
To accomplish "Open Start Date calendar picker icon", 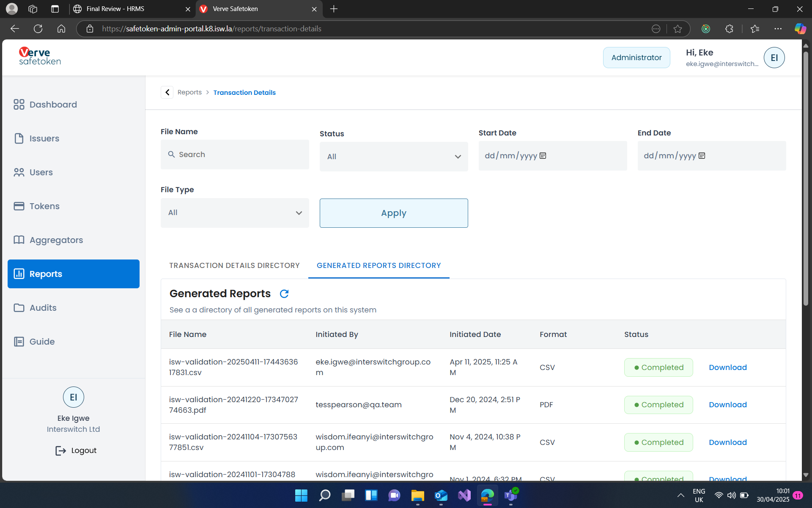I will [543, 156].
